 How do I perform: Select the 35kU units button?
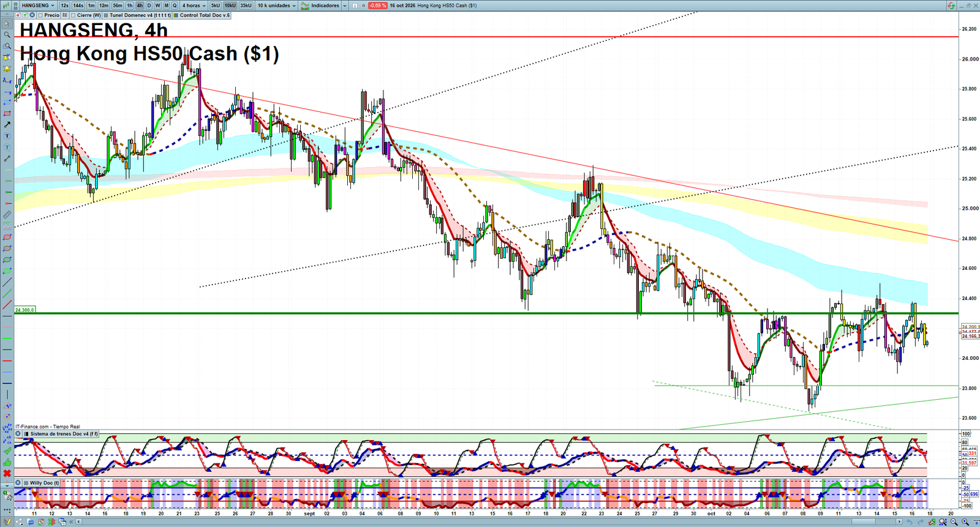246,6
